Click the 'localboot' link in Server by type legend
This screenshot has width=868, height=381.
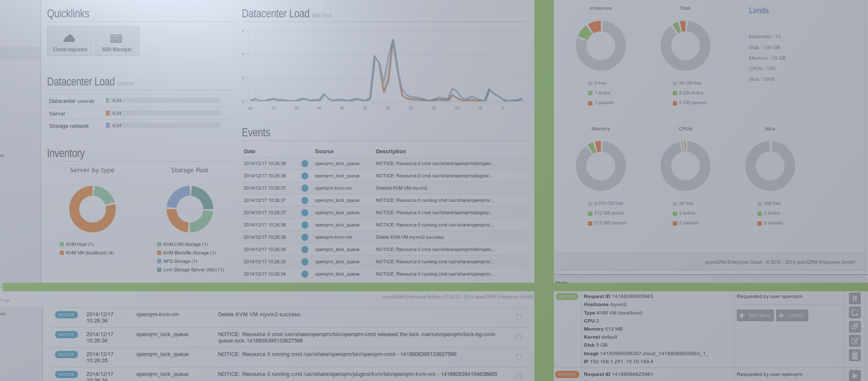coord(96,253)
